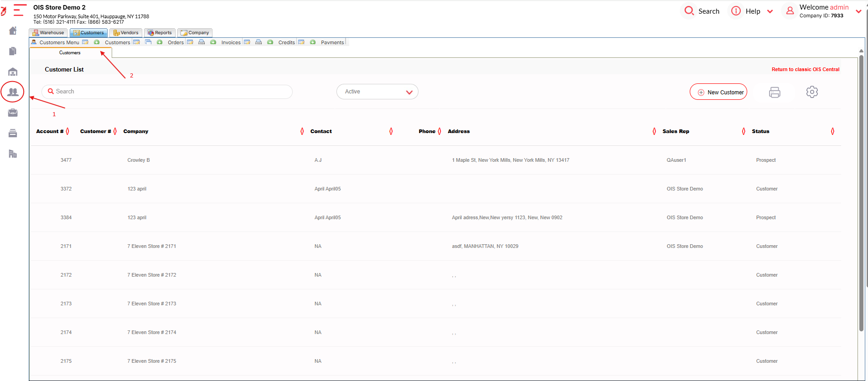Screen dimensions: 868x381
Task: Open the archive drawer icon in sidebar
Action: pos(13,133)
